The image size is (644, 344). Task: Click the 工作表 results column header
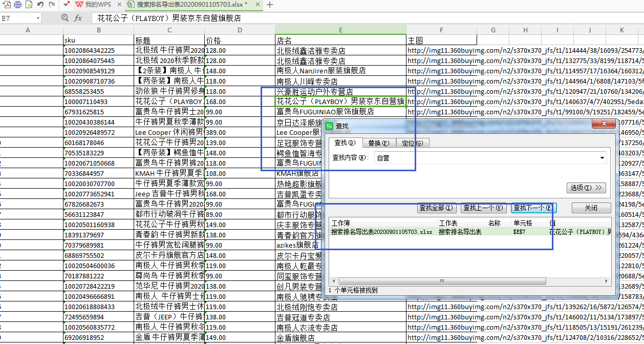(461, 223)
